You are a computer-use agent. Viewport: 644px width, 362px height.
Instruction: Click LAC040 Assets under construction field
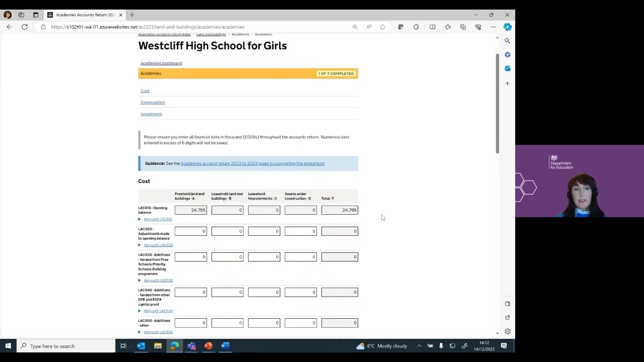(301, 292)
